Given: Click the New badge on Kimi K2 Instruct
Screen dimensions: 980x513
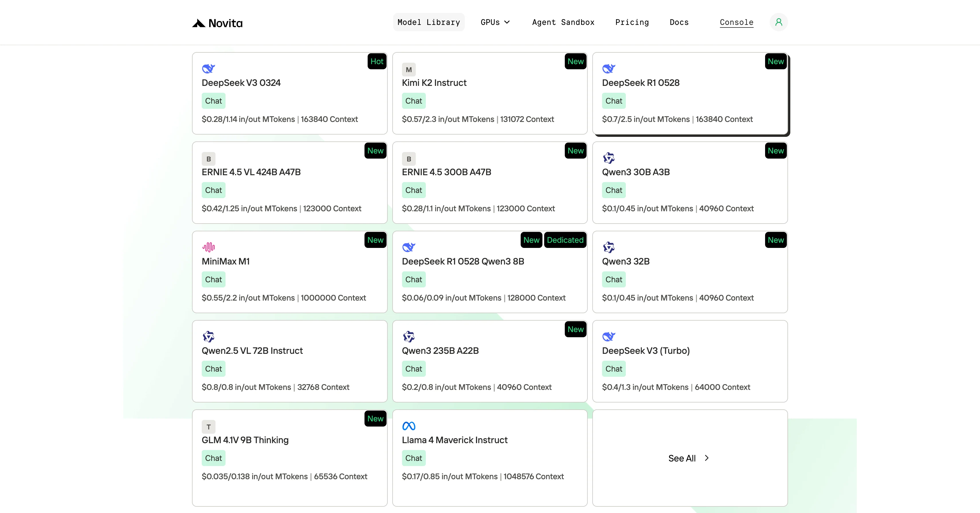Looking at the screenshot, I should click(576, 62).
